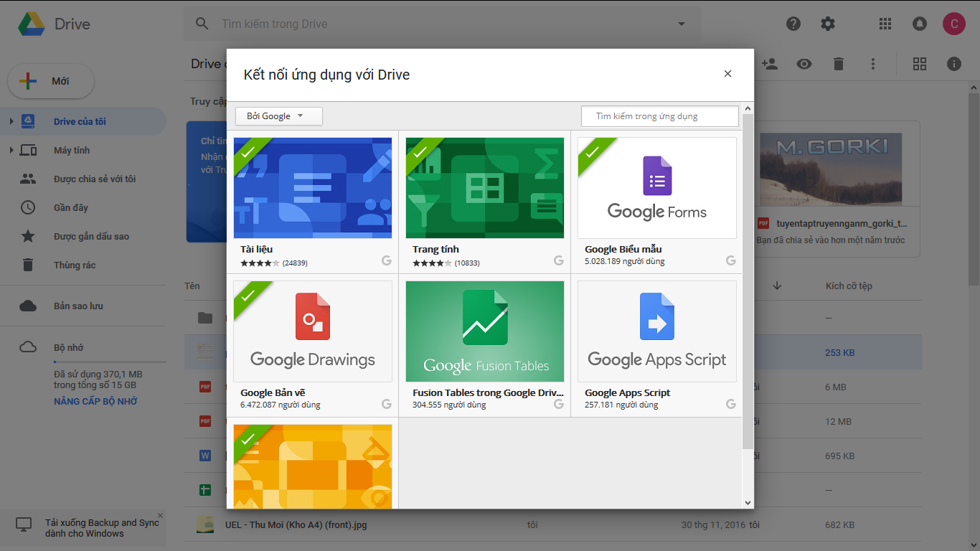Open search options dropdown arrow in Drive search
Viewport: 980px width, 551px height.
682,24
